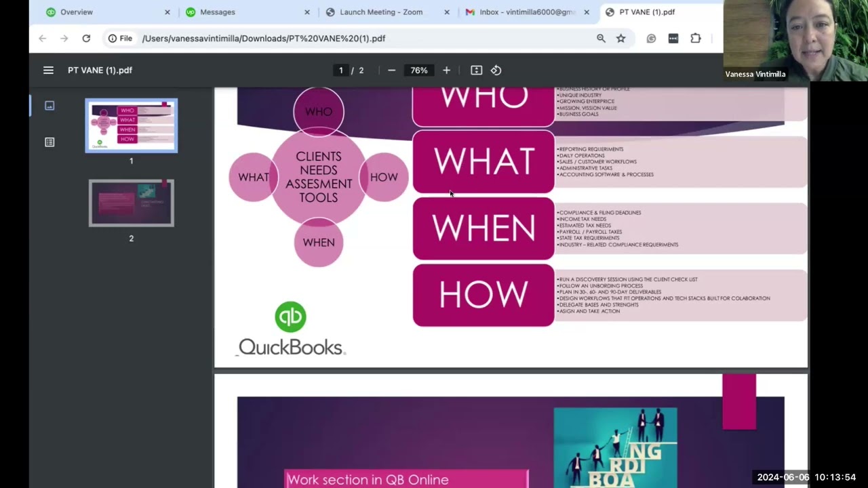Zoom in the PDF with plus icon
Viewport: 868px width, 488px height.
pyautogui.click(x=446, y=70)
